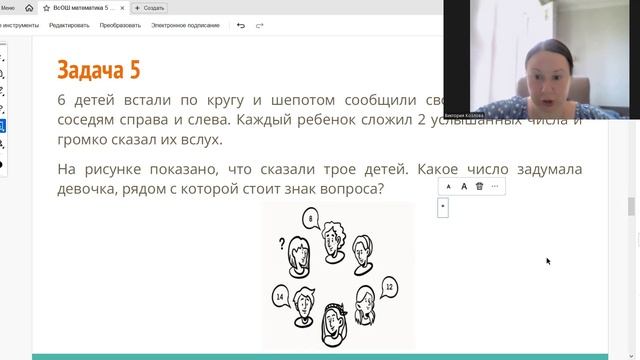Screen dimensions: 640x360
Task: Click the words 'стоит знак вопроса?'
Action: [x=313, y=189]
